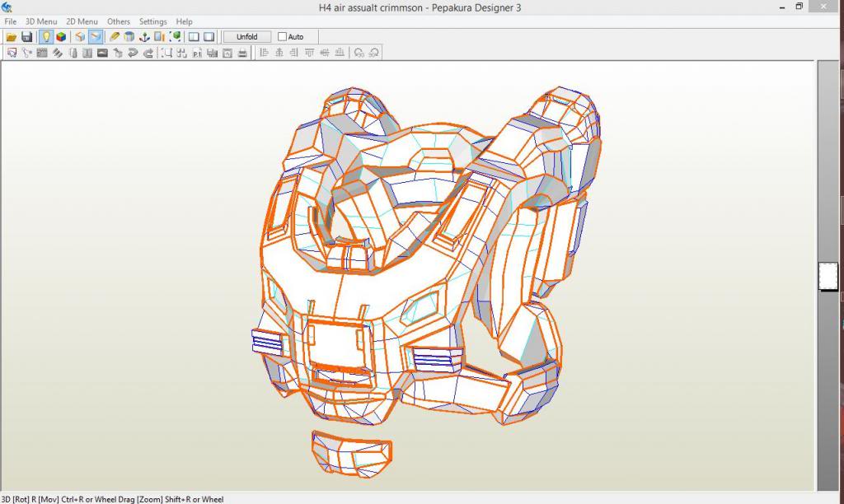The width and height of the screenshot is (844, 504).
Task: Open the 2D Menu
Action: pyautogui.click(x=82, y=21)
